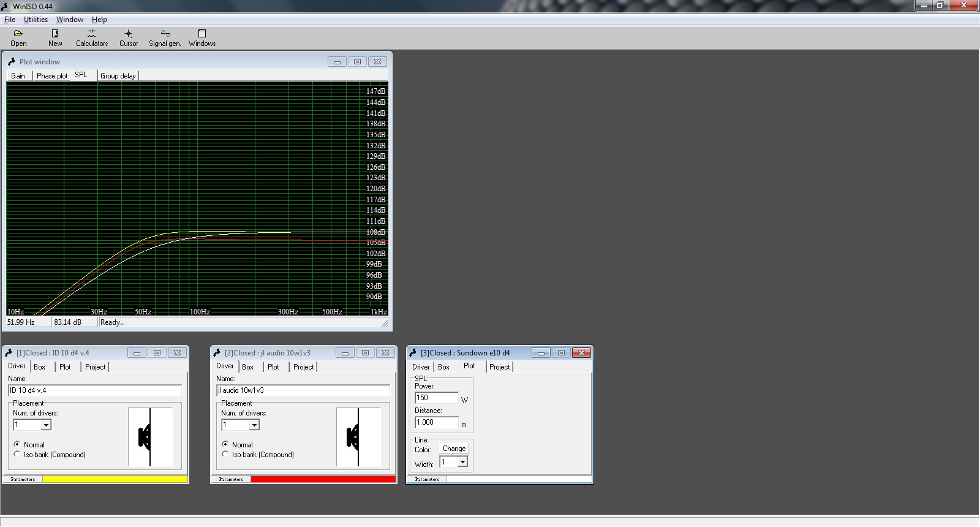Image resolution: width=980 pixels, height=527 pixels.
Task: Click the Power input field showing 150
Action: 435,398
